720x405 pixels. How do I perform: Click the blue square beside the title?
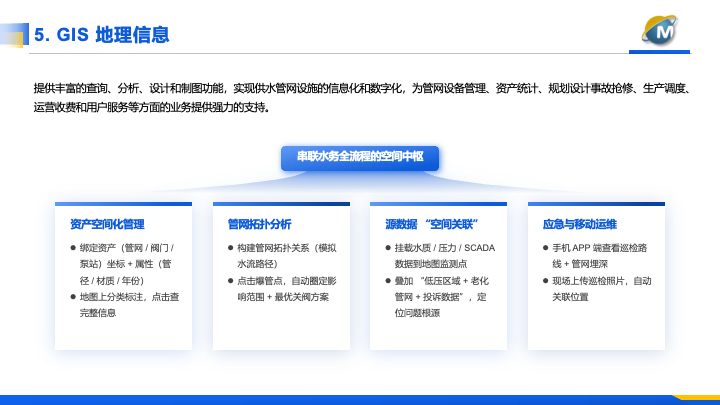(14, 35)
